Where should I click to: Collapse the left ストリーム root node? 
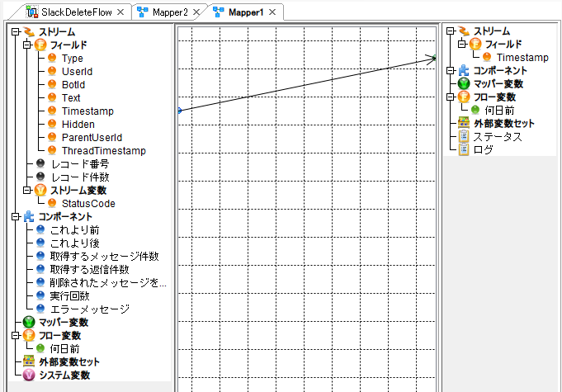15,32
